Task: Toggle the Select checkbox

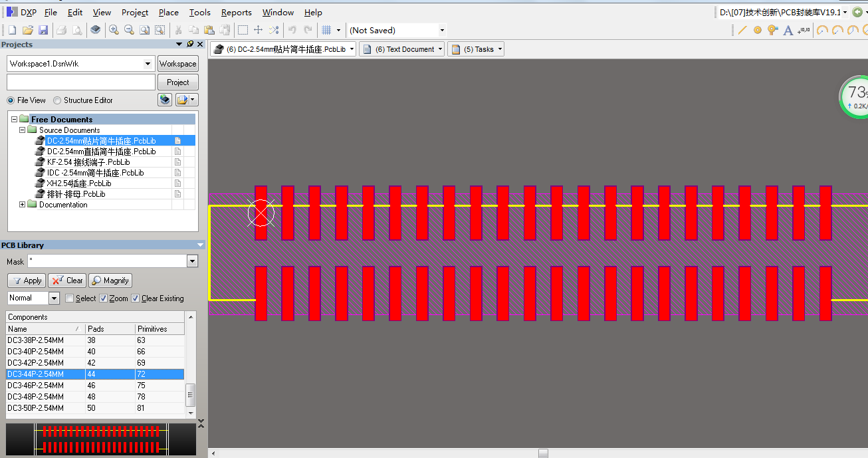Action: click(69, 298)
